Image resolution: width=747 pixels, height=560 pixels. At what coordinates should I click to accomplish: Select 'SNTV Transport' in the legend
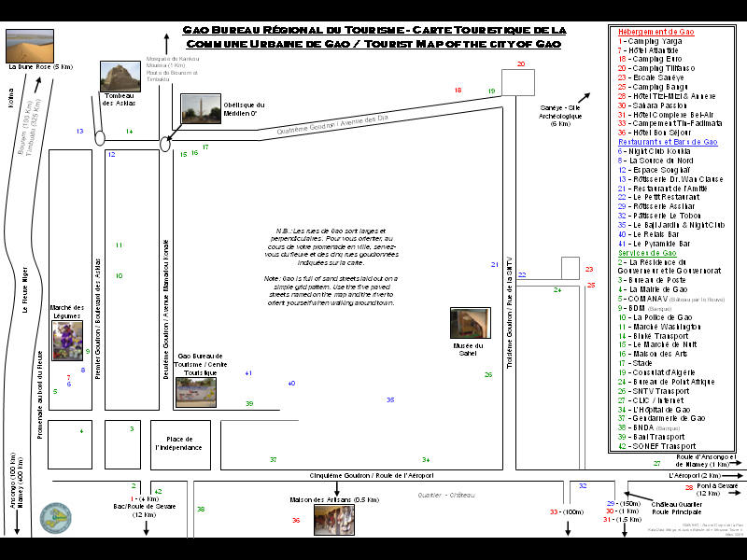pos(654,391)
